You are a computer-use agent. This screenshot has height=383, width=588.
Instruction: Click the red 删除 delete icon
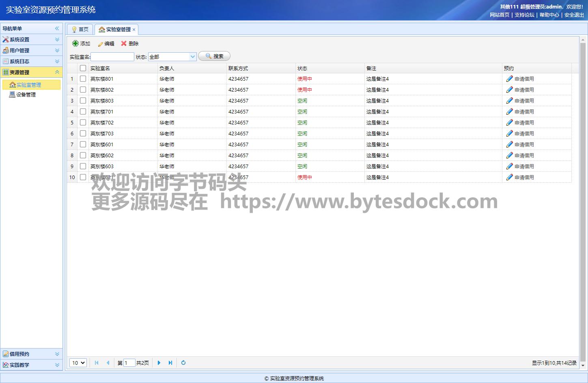[x=124, y=43]
